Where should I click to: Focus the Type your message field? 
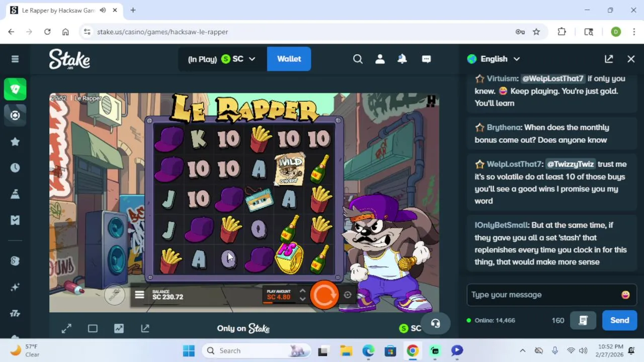tap(543, 295)
